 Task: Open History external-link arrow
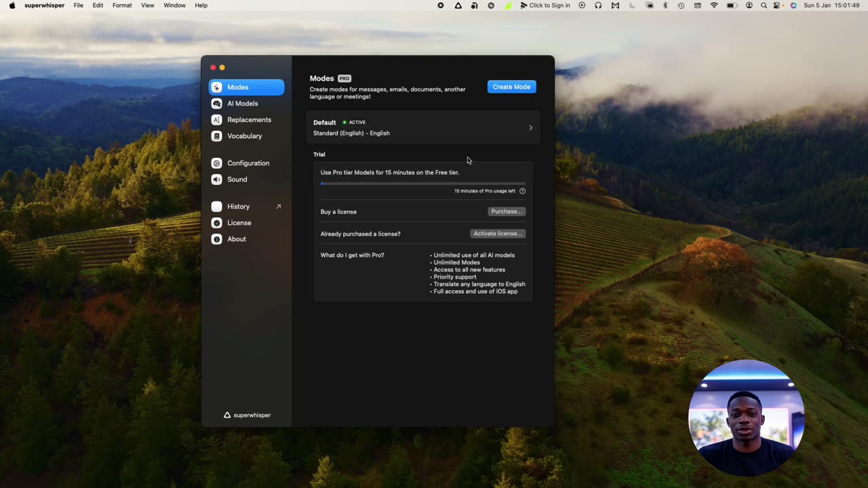(x=278, y=206)
